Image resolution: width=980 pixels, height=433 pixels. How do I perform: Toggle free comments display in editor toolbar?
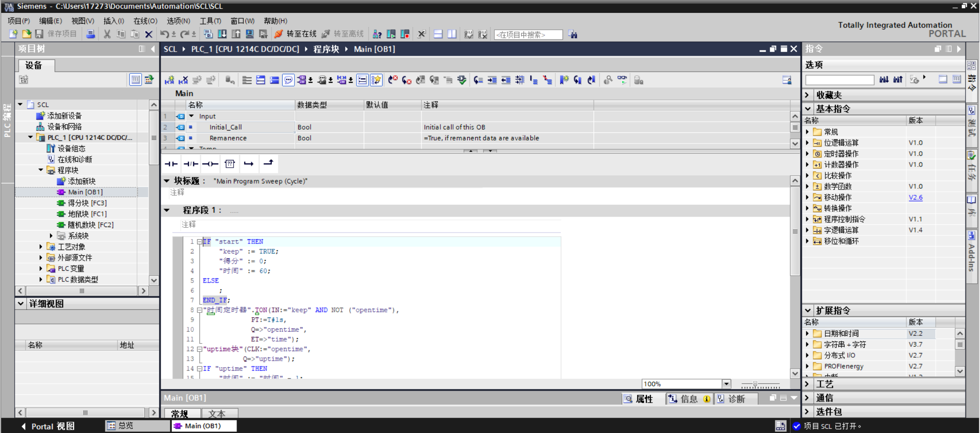(288, 80)
